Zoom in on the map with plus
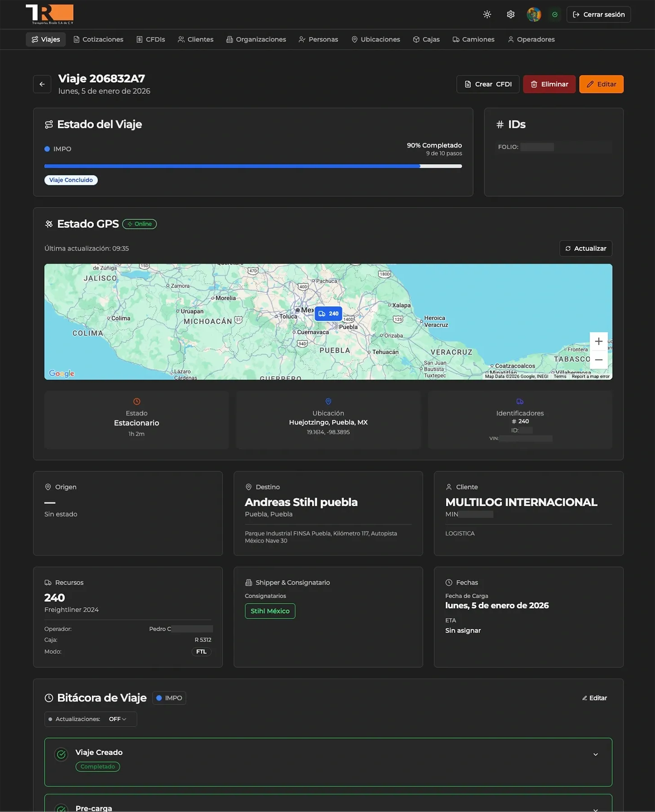Screen dimensions: 655x812 tap(598, 341)
